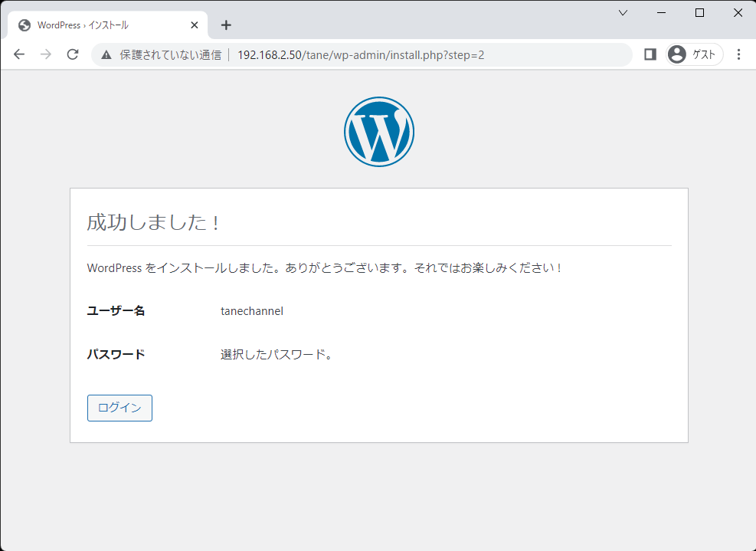Viewport: 756px width, 551px height.
Task: Click the username text tanechannel
Action: point(252,311)
